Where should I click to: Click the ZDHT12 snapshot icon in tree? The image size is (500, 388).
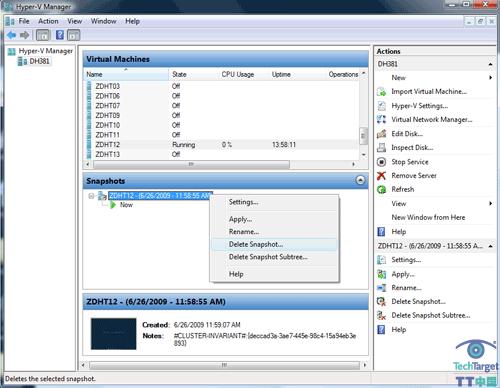pos(103,196)
